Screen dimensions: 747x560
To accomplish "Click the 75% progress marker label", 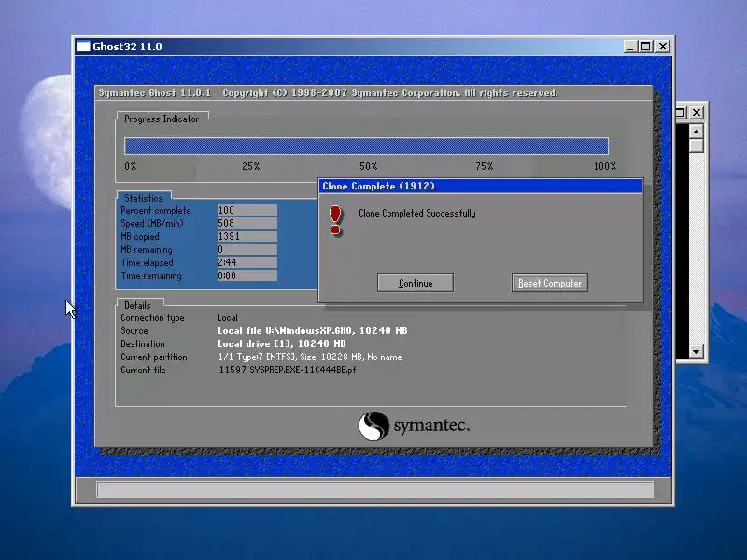I will tap(484, 166).
